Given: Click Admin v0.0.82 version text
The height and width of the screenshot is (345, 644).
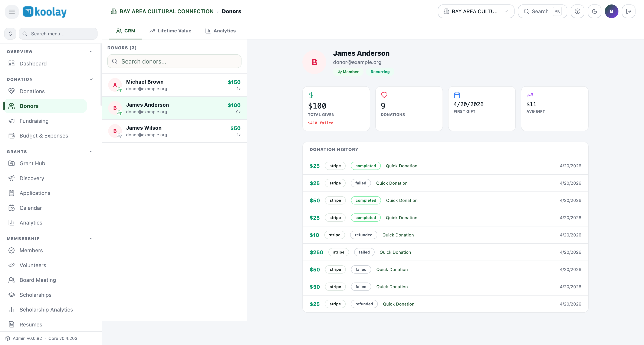Looking at the screenshot, I should click(27, 338).
